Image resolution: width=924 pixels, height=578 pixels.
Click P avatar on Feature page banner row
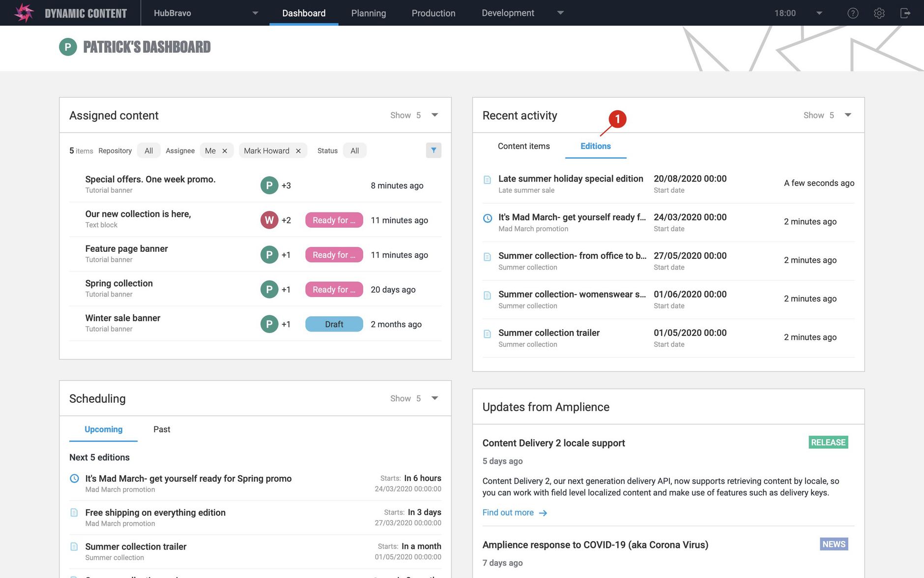point(269,255)
